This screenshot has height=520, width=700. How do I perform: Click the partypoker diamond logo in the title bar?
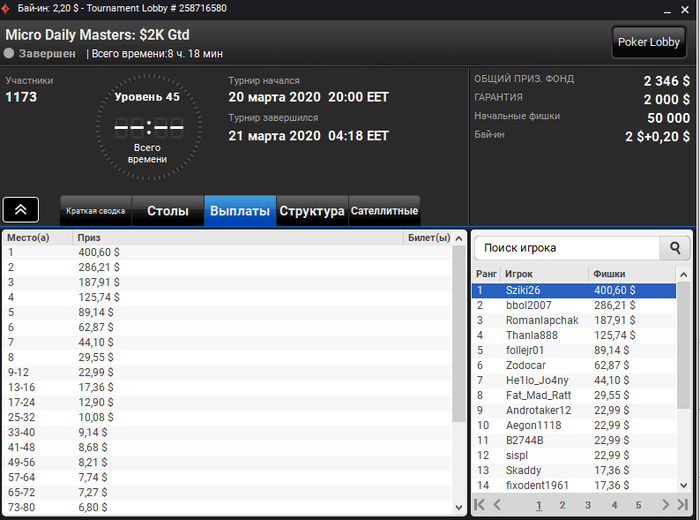point(5,8)
